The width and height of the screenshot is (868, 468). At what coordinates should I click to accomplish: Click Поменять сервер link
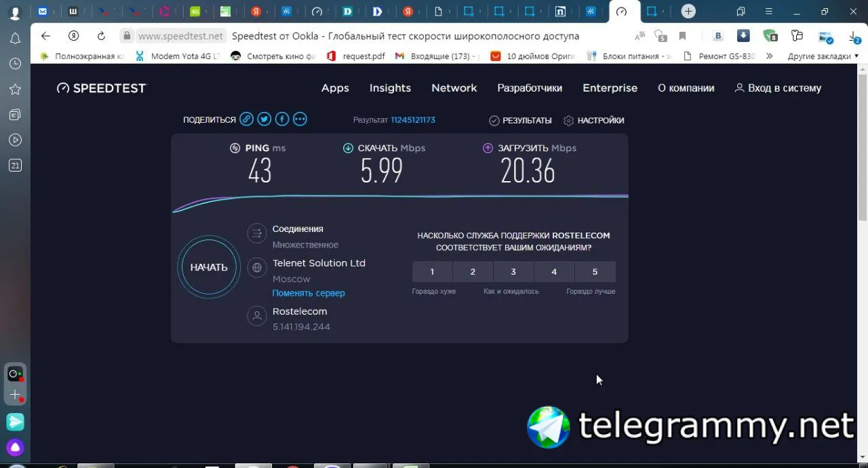point(309,293)
